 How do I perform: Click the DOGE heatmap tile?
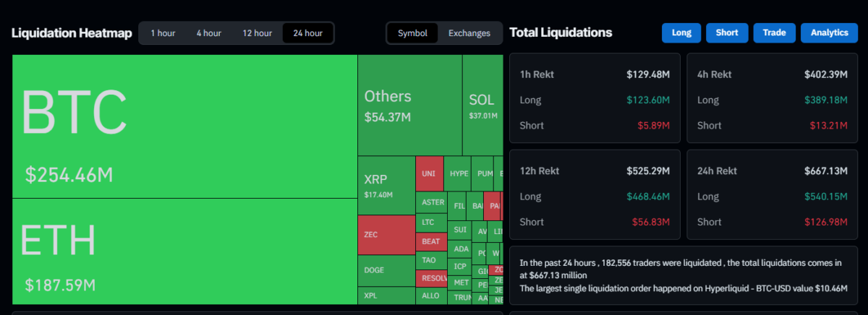386,270
